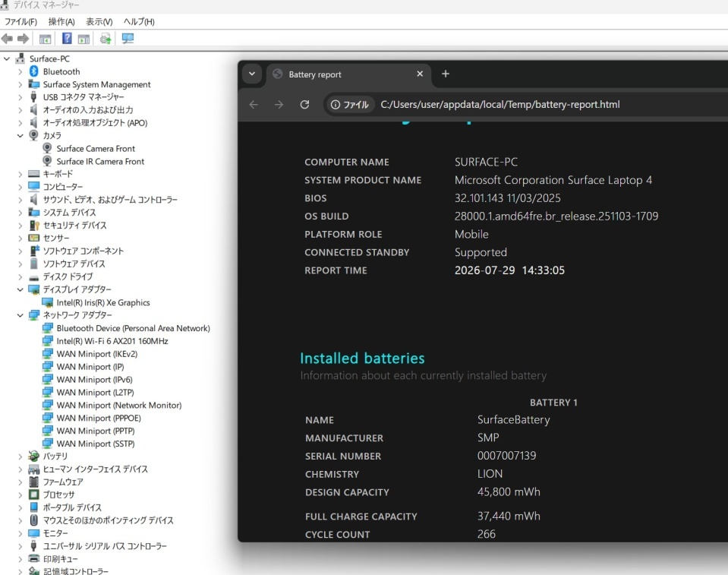
Task: Click the update driver toolbar icon
Action: click(x=106, y=39)
